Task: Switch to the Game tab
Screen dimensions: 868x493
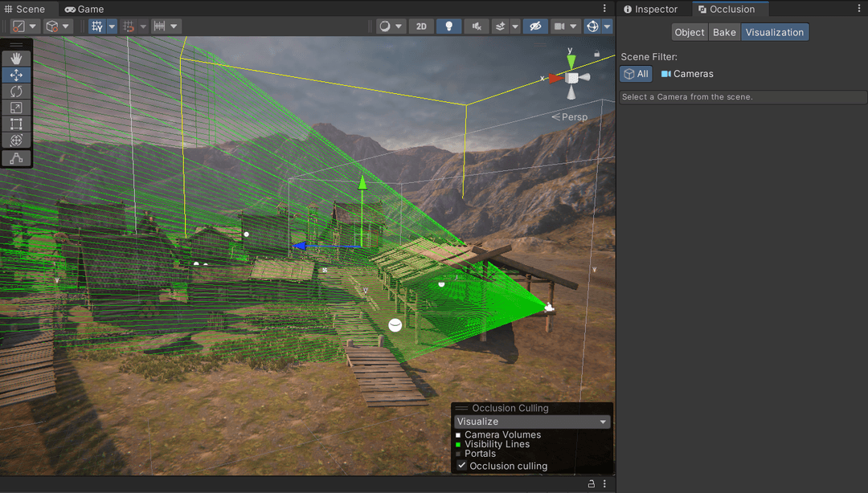Action: 84,9
